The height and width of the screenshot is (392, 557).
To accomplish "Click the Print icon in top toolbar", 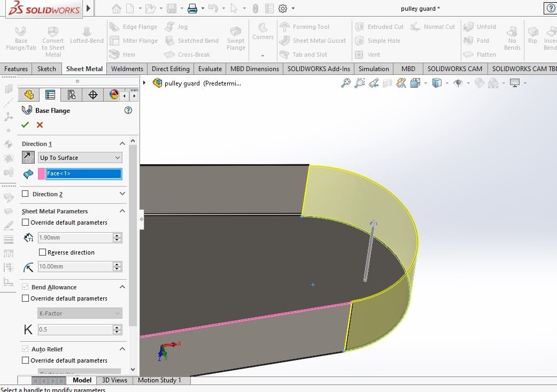I will (x=192, y=8).
